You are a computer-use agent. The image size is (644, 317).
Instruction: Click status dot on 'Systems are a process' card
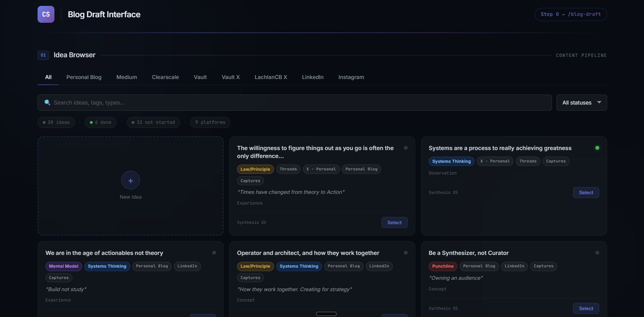click(x=597, y=148)
